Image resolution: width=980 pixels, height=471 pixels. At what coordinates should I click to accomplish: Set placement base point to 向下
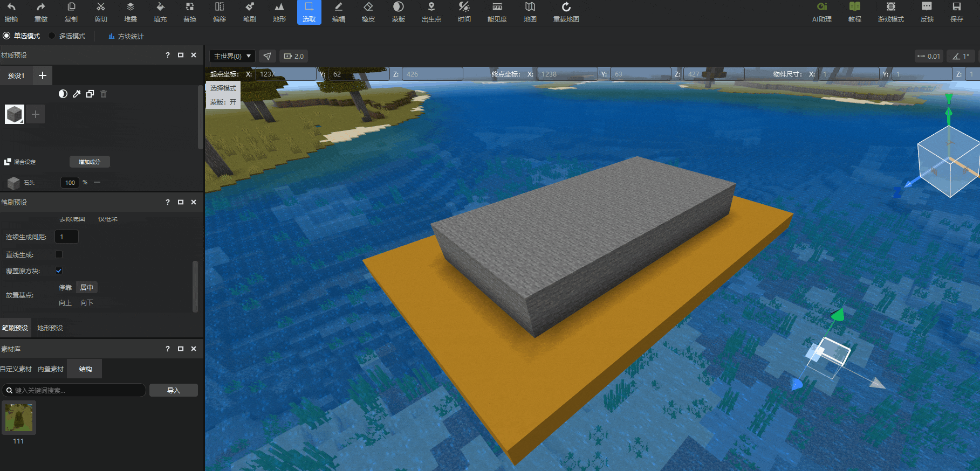click(87, 303)
